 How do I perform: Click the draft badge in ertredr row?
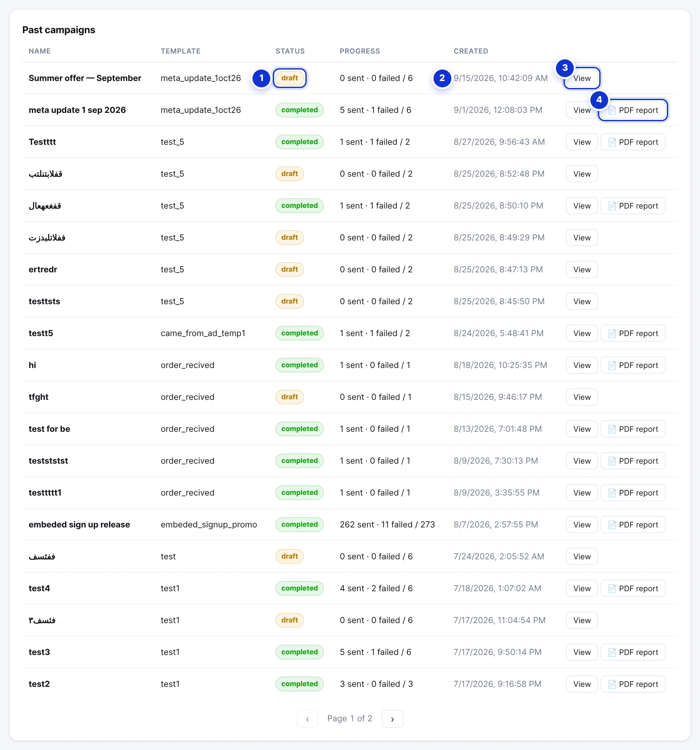coord(289,269)
